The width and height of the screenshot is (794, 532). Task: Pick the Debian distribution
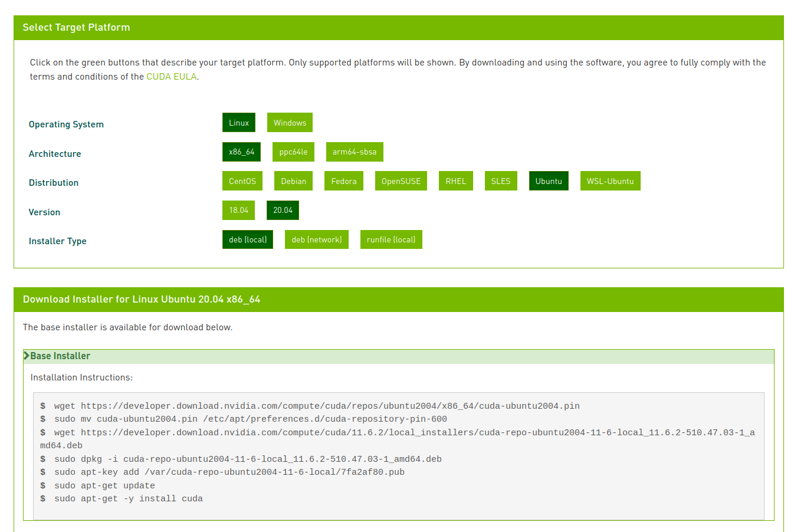293,181
